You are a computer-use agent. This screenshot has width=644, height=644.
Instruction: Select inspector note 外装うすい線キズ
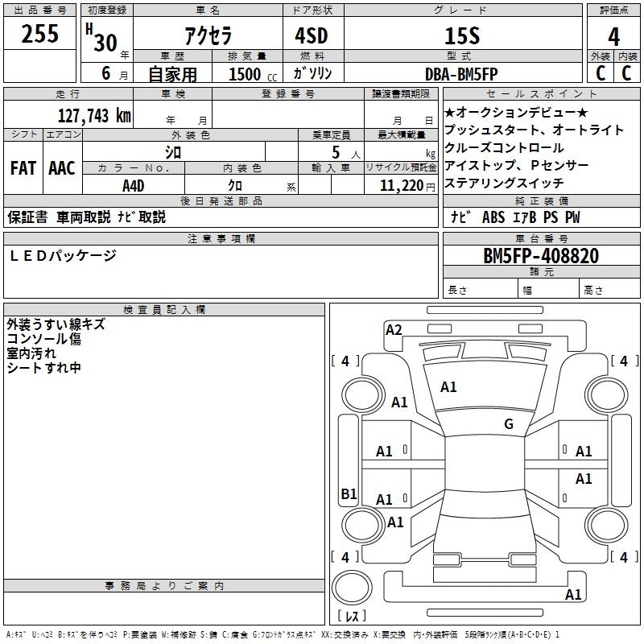[56, 324]
